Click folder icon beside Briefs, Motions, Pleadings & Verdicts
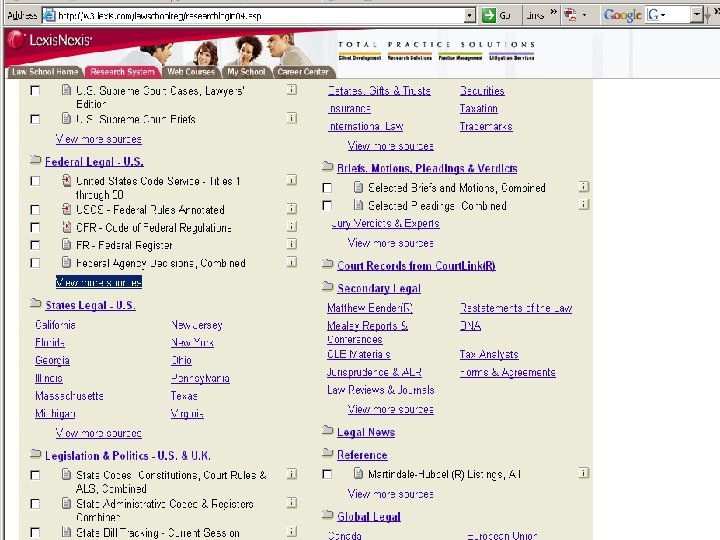The height and width of the screenshot is (540, 720). 327,166
